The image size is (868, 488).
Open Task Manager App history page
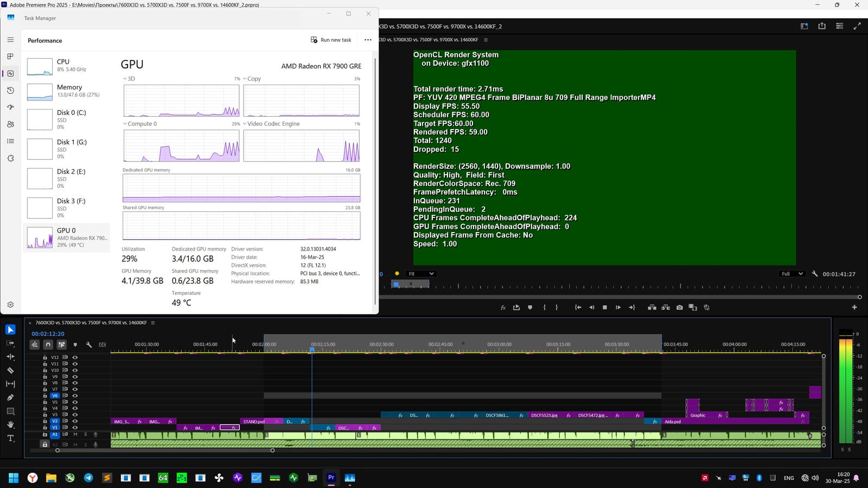(10, 91)
